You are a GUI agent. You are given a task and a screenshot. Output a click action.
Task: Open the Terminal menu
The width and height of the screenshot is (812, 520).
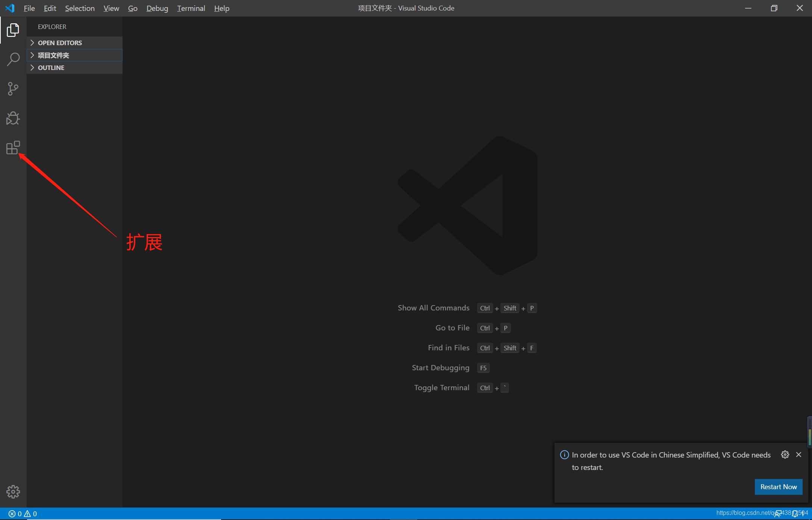191,8
